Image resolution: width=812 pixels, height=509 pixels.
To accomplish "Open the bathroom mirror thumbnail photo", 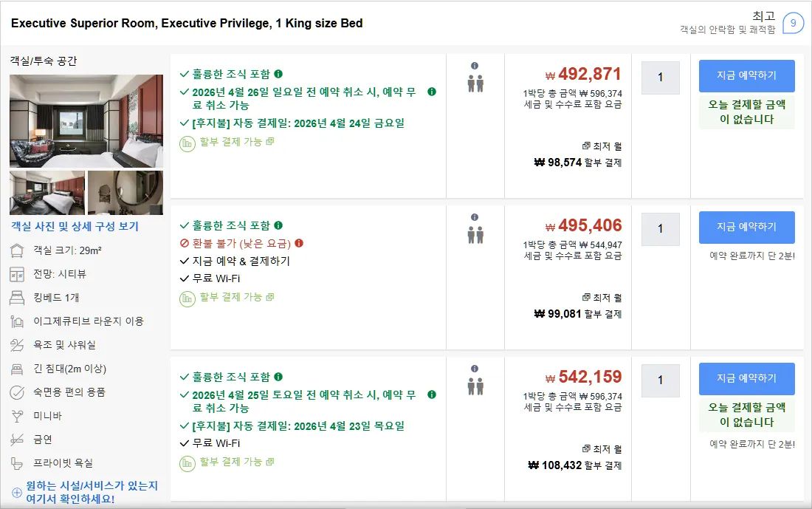I will point(125,193).
